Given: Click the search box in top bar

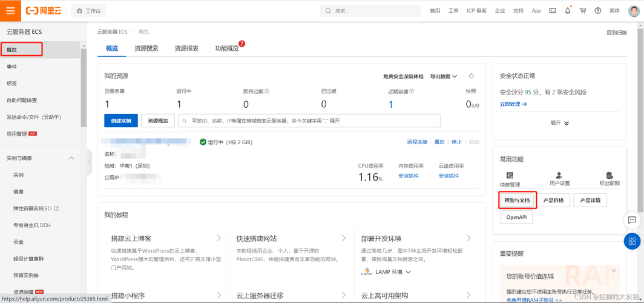Looking at the screenshot, I should tap(370, 11).
